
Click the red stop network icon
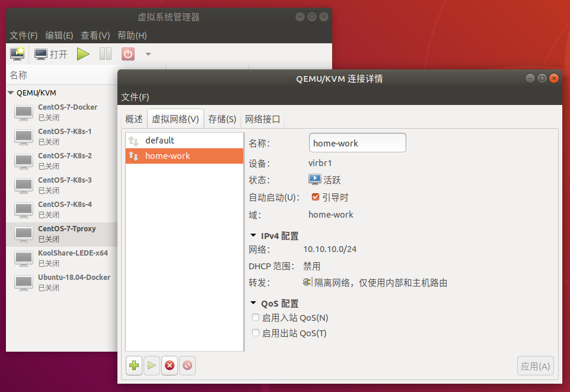[x=170, y=366]
